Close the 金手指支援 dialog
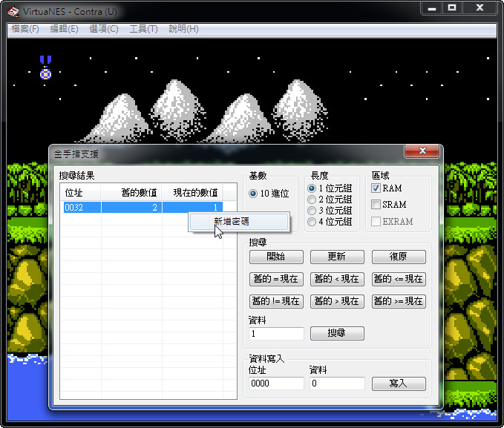Viewport: 504px width, 428px height. [422, 151]
